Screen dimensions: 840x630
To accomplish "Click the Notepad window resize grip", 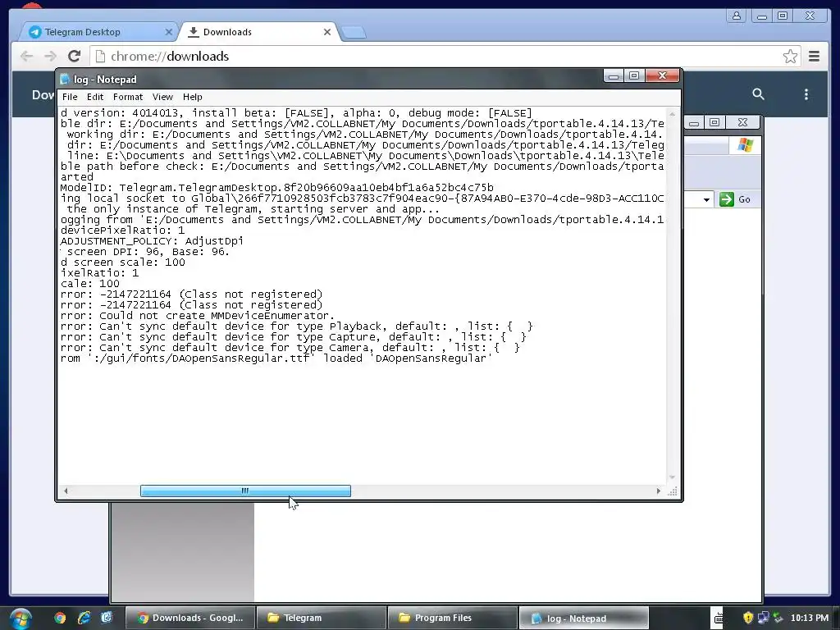I will click(x=673, y=491).
